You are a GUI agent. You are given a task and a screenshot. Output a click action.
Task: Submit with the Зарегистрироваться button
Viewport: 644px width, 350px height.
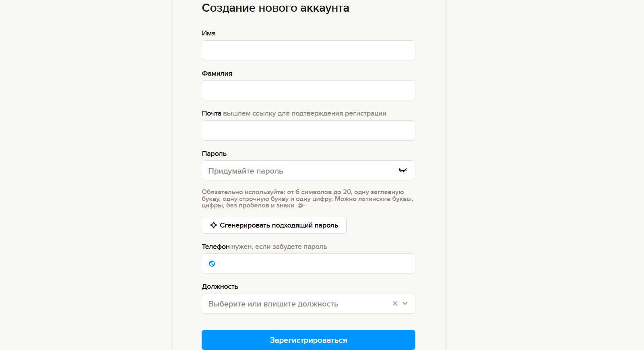click(308, 340)
